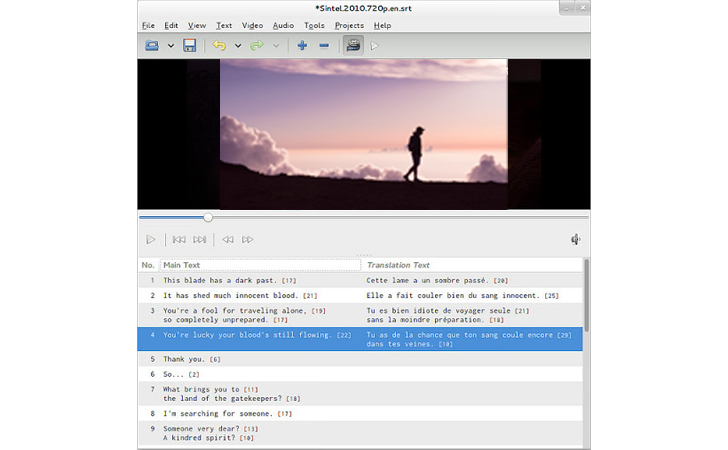The width and height of the screenshot is (728, 450).
Task: Remove the subtitle with the minus icon
Action: pos(324,46)
